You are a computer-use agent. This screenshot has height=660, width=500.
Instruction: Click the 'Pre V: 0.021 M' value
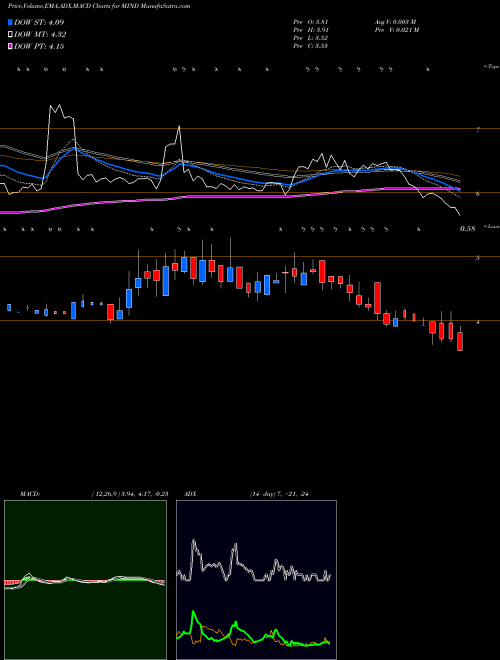click(396, 30)
